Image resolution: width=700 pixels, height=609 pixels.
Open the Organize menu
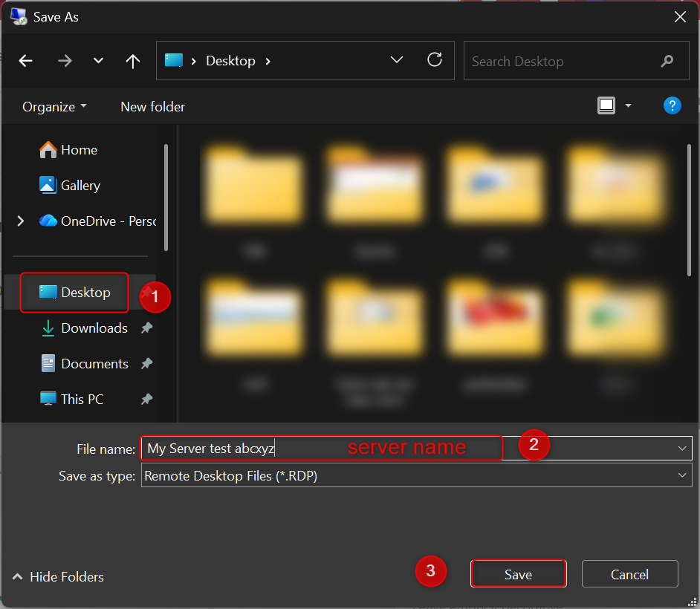(54, 107)
